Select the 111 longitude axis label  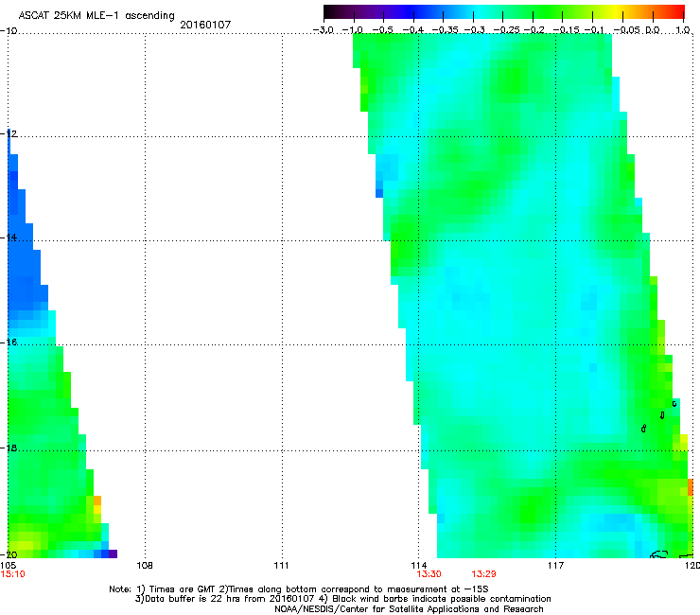[281, 566]
